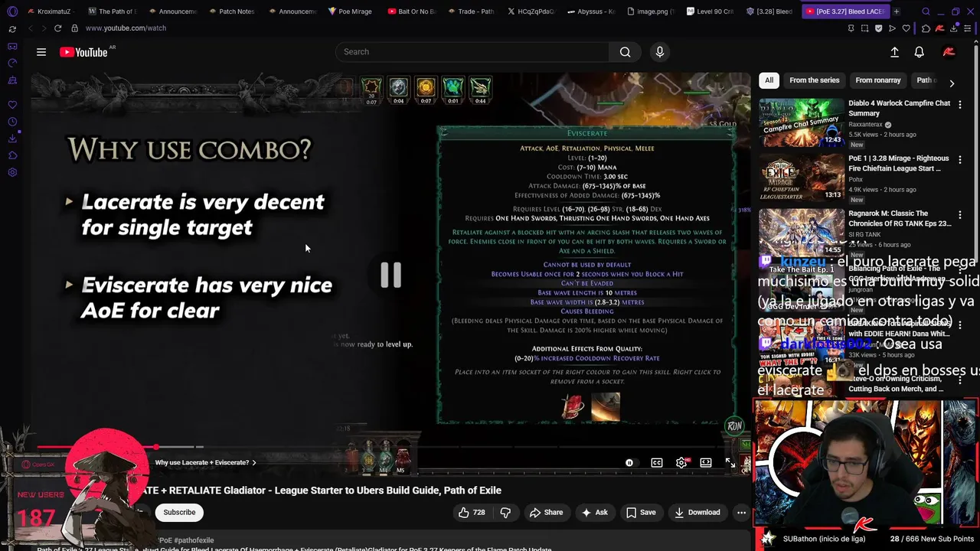Viewport: 980px width, 551px height.
Task: Select the 'From the series' filter chip
Action: coord(814,80)
